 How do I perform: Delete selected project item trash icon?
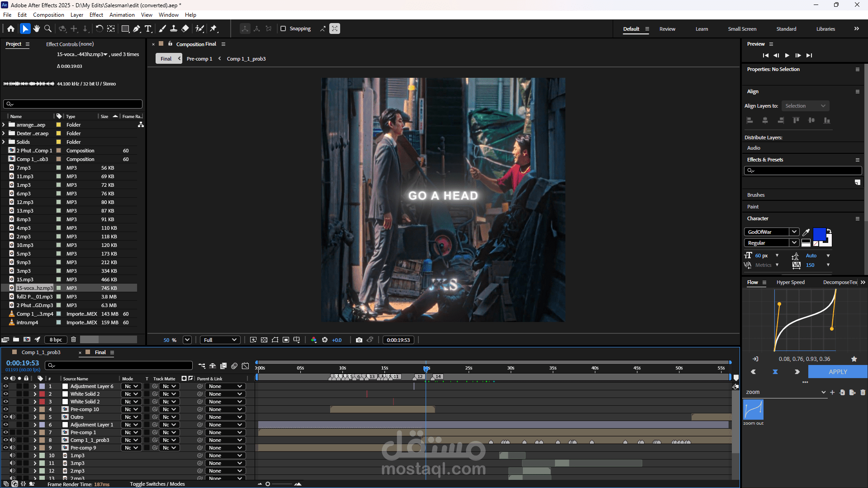pyautogui.click(x=73, y=340)
